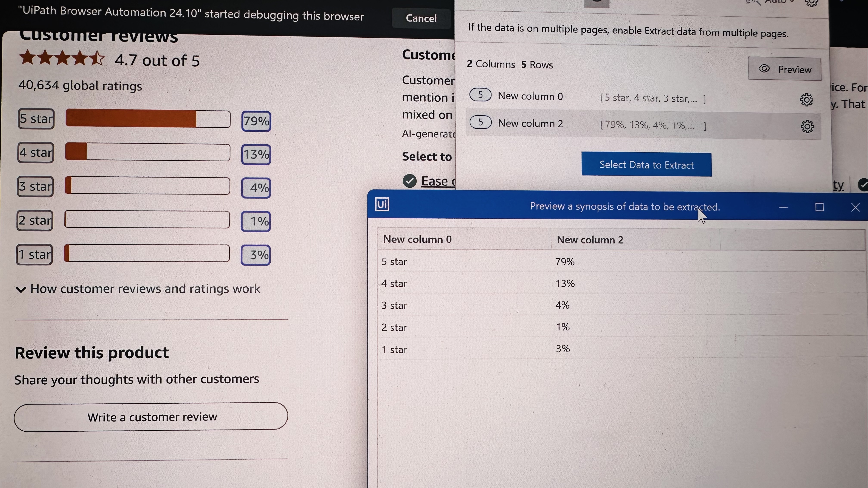Click the 3 star rating bar
The width and height of the screenshot is (868, 488).
click(147, 185)
